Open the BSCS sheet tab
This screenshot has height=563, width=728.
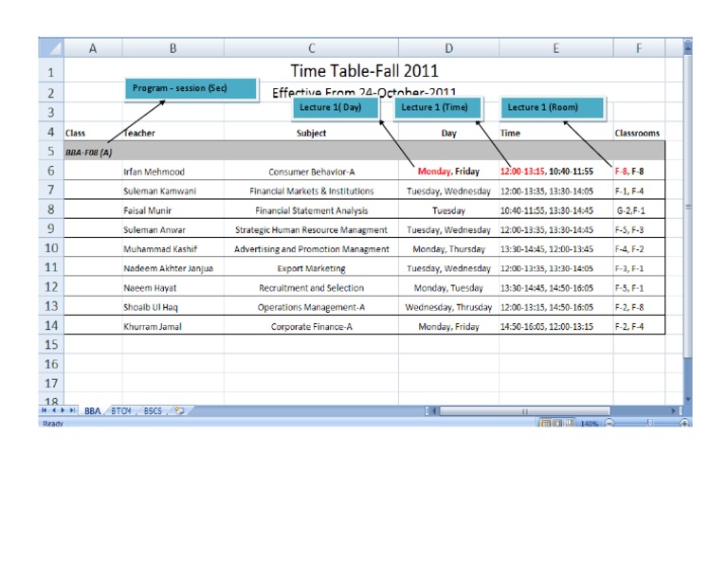click(x=153, y=410)
